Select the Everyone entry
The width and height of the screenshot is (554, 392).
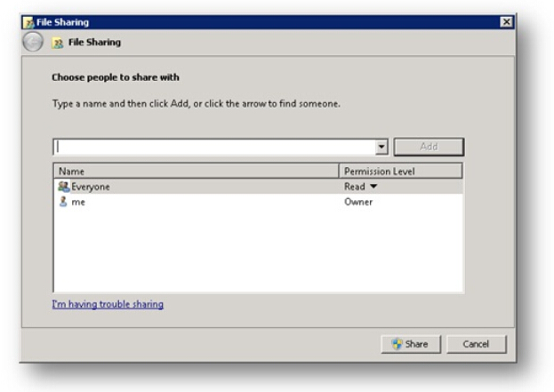(258, 187)
